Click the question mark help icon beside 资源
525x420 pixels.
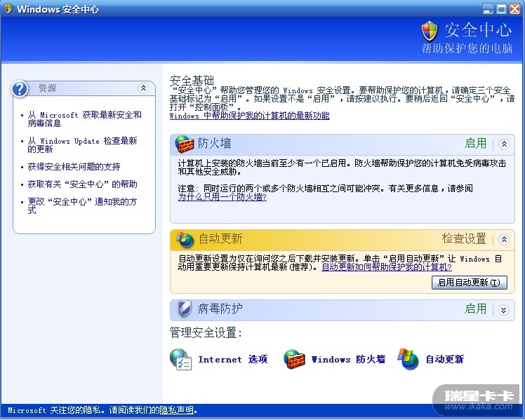coord(20,89)
